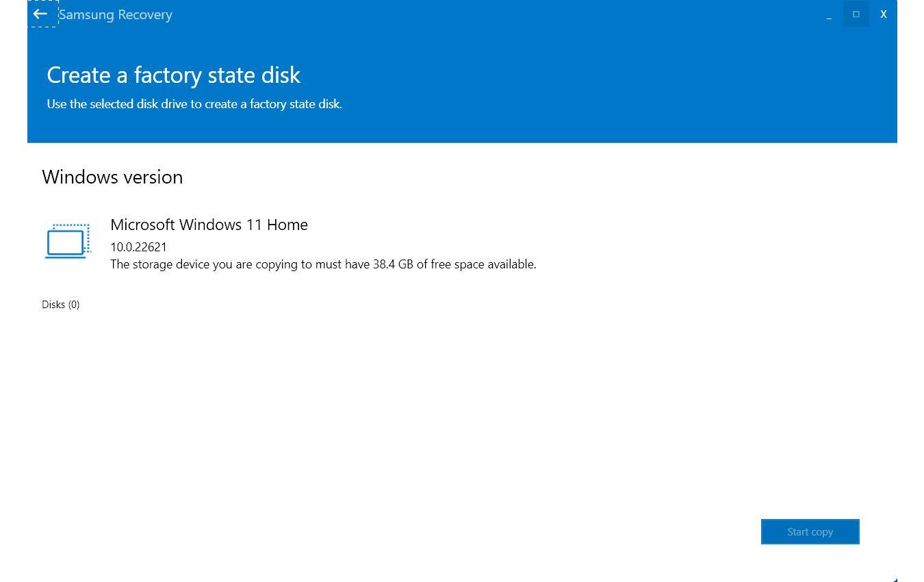Click the back arrow in the title bar
Viewport: 924px width, 582px height.
pyautogui.click(x=40, y=14)
